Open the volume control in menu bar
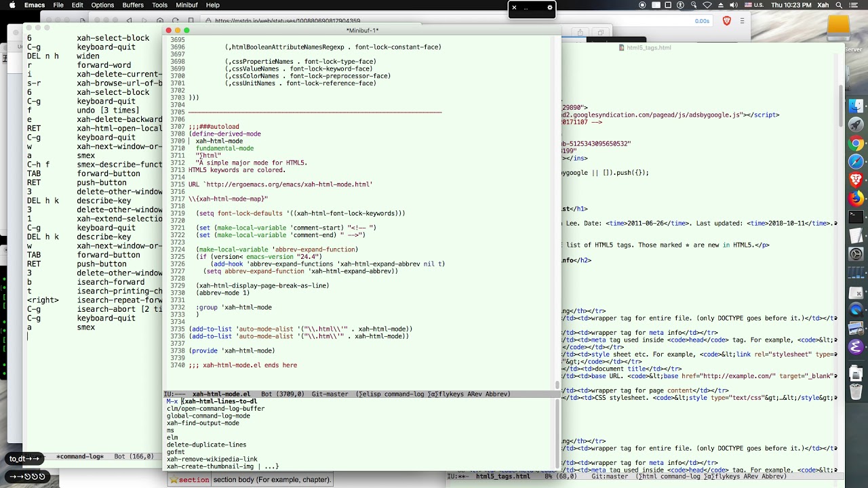This screenshot has width=868, height=488. [x=733, y=5]
